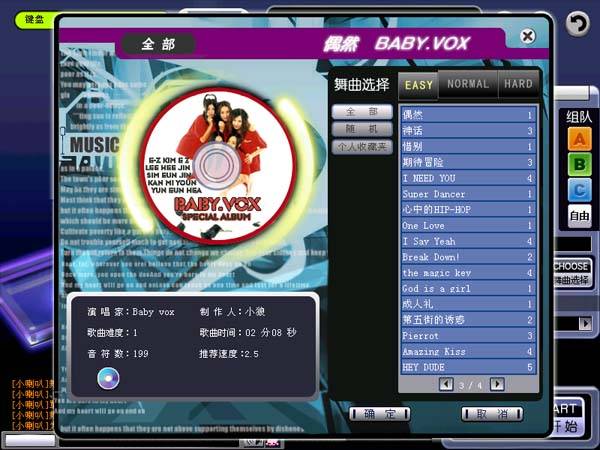Viewport: 600px width, 450px height.
Task: Select song Super Dancer
Action: pos(468,194)
